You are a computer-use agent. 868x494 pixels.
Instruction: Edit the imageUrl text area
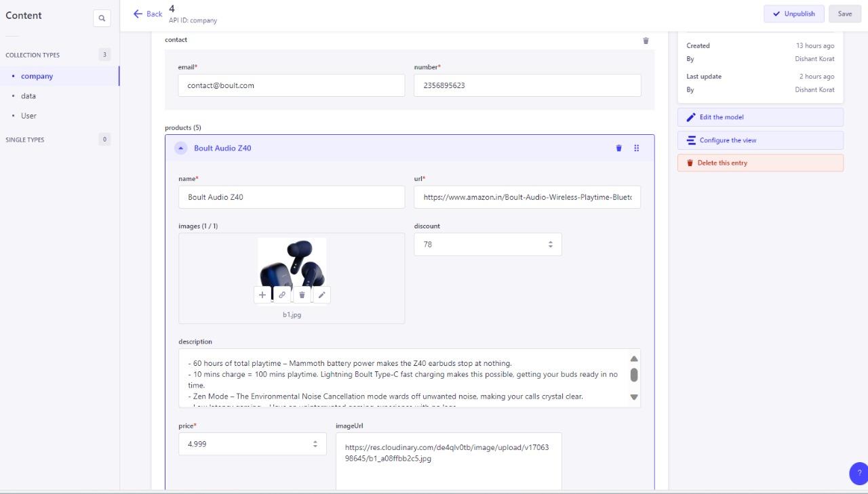point(448,461)
